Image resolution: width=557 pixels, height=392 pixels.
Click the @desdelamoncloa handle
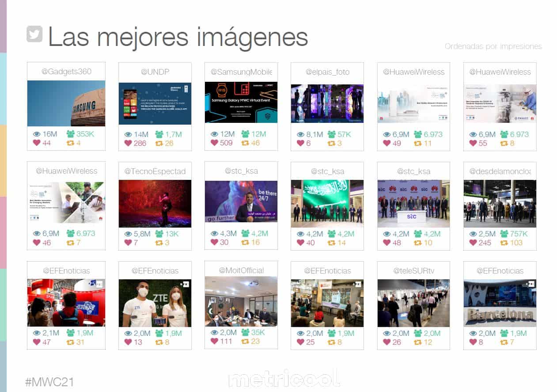[x=500, y=171]
